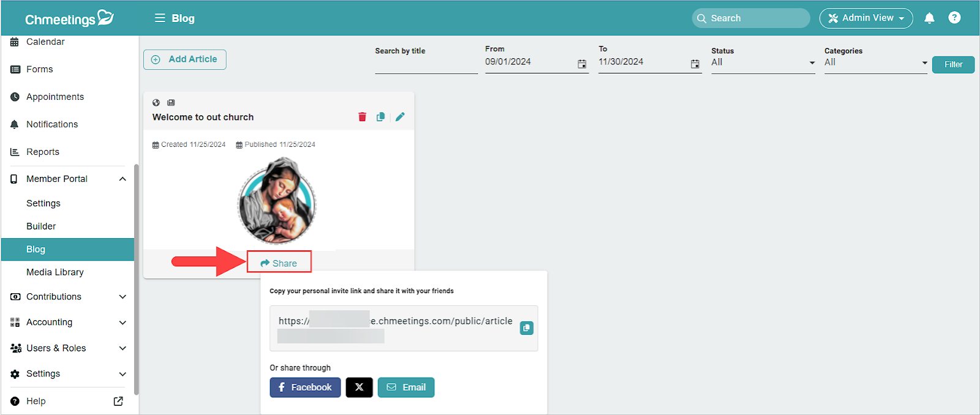This screenshot has width=980, height=415.
Task: Open the notifications bell in the header
Action: pos(929,18)
